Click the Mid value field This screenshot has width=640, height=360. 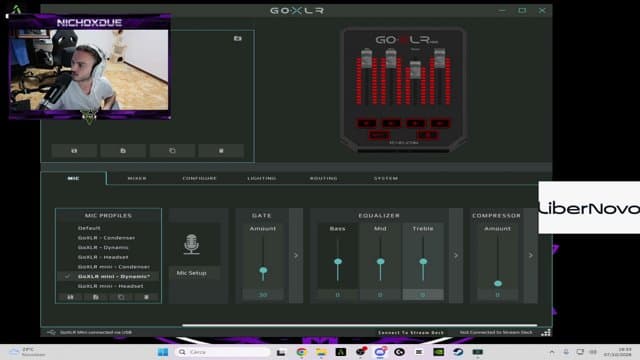380,294
